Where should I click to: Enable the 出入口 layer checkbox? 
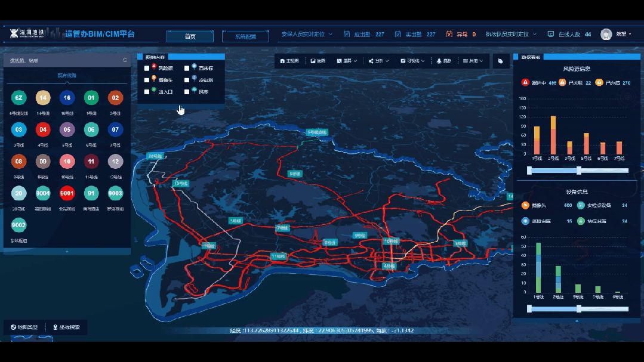tap(147, 92)
